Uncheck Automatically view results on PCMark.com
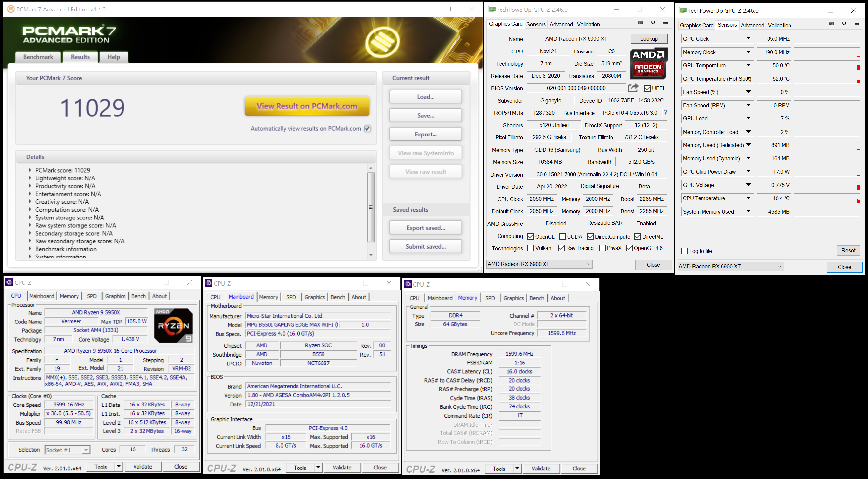The image size is (868, 479). pos(367,129)
